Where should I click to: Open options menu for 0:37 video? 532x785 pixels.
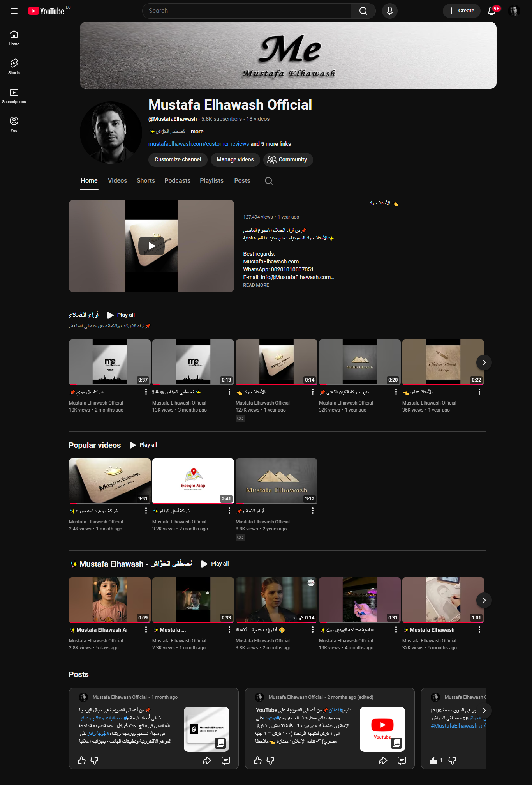tap(146, 392)
